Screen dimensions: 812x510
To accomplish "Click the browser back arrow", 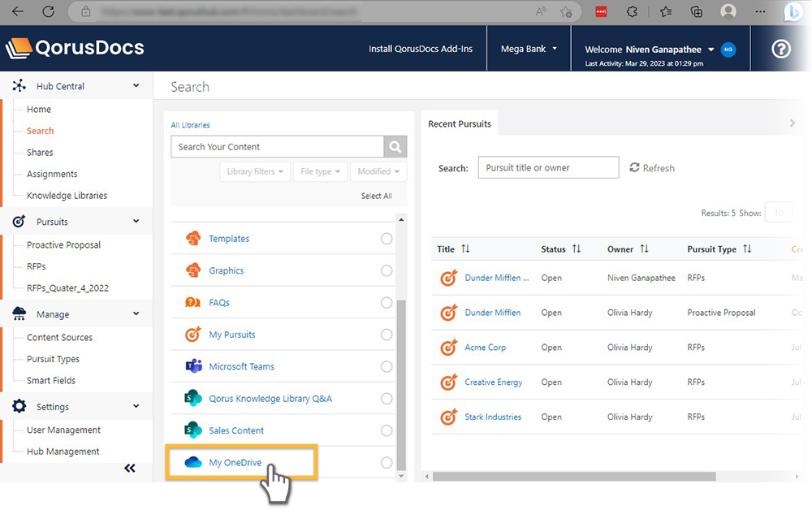I will (18, 11).
